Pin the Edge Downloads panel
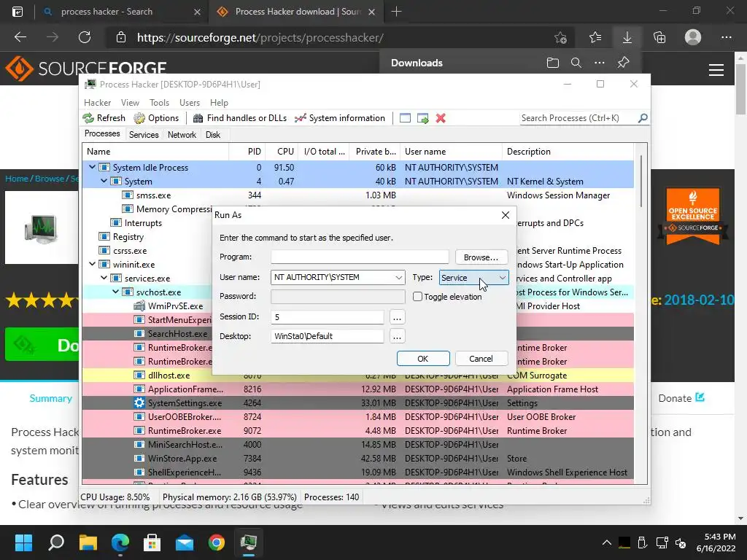Image resolution: width=747 pixels, height=560 pixels. tap(623, 63)
